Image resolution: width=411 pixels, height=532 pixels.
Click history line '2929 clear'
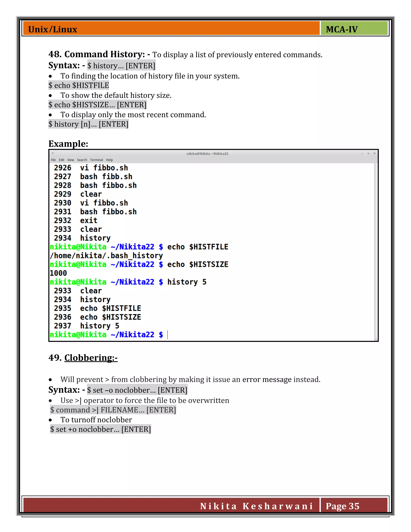78,194
